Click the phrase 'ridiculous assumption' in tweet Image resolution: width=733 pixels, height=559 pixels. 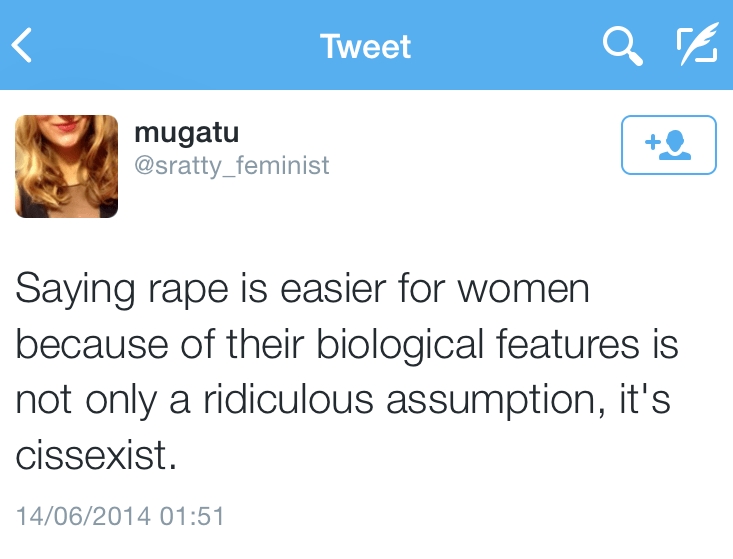(x=391, y=400)
